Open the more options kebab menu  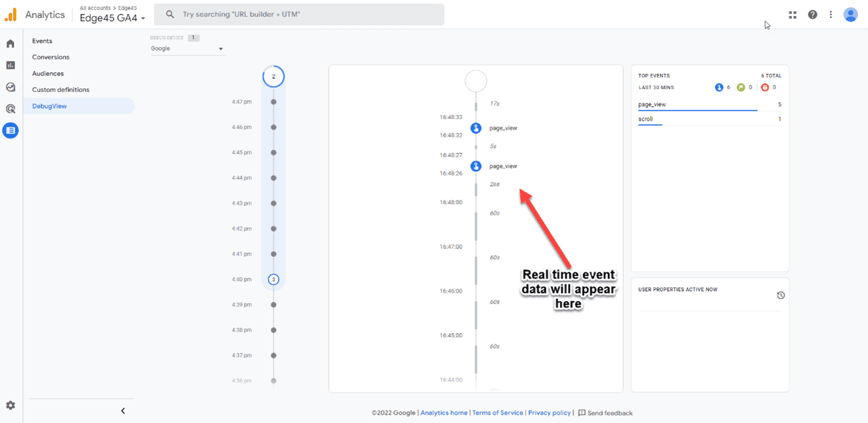pos(831,15)
